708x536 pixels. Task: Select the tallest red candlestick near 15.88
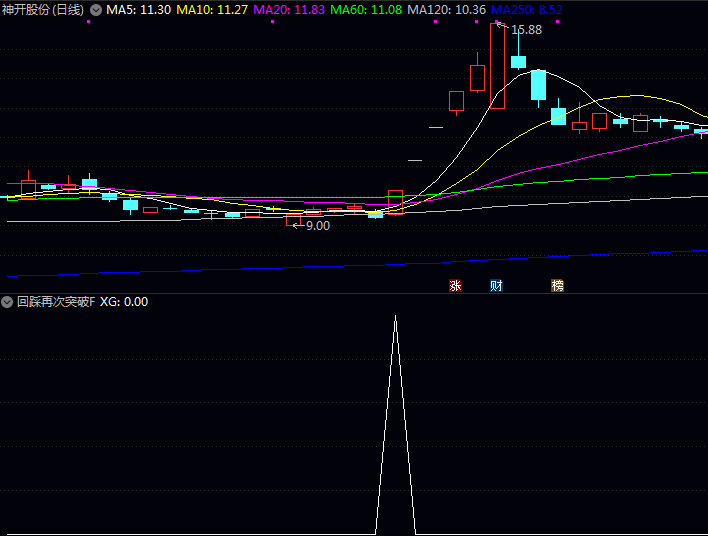tap(497, 66)
